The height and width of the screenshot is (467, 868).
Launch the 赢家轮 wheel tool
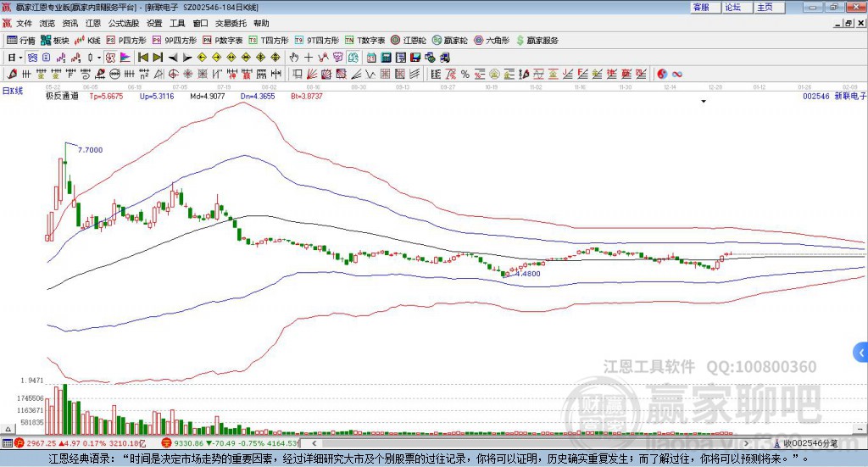pyautogui.click(x=449, y=41)
